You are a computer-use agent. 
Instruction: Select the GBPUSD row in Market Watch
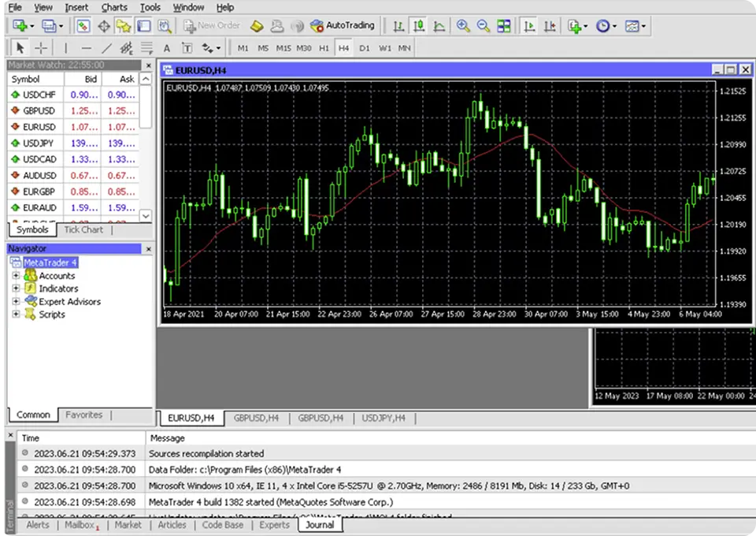39,110
